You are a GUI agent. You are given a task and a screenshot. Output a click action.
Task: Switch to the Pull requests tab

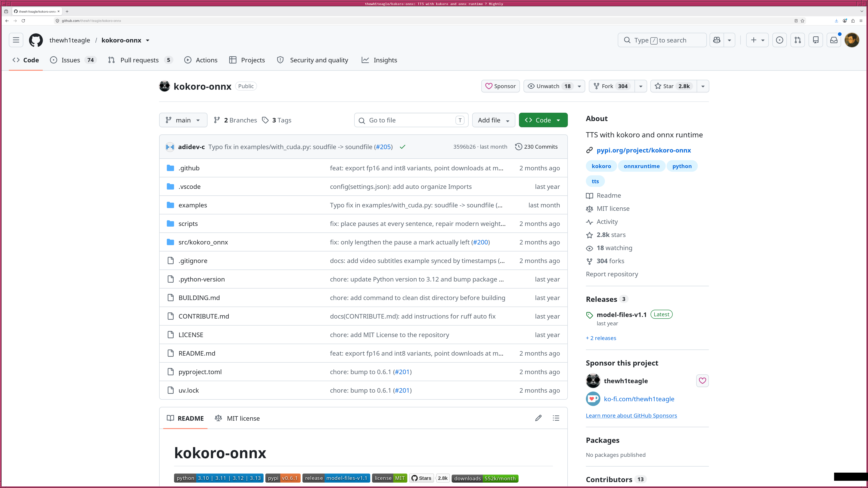(x=141, y=60)
